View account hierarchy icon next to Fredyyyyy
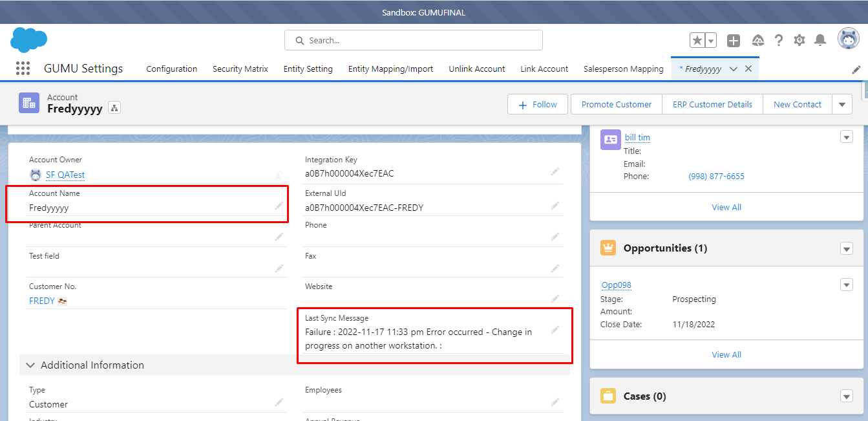The width and height of the screenshot is (868, 421). [x=114, y=108]
